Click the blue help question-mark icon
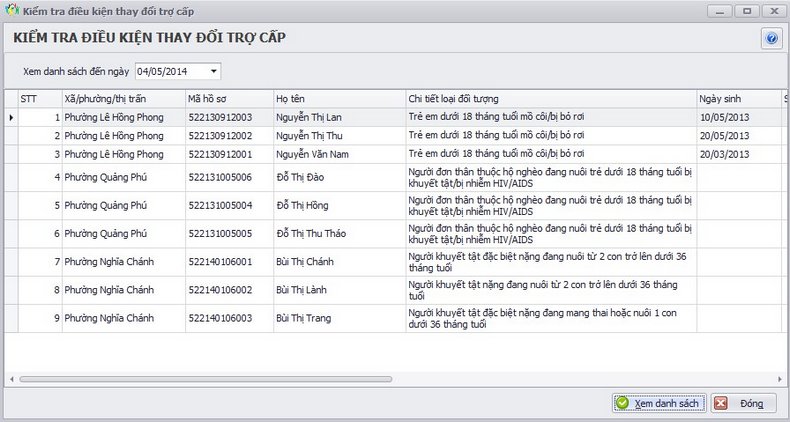790x422 pixels. pyautogui.click(x=771, y=39)
